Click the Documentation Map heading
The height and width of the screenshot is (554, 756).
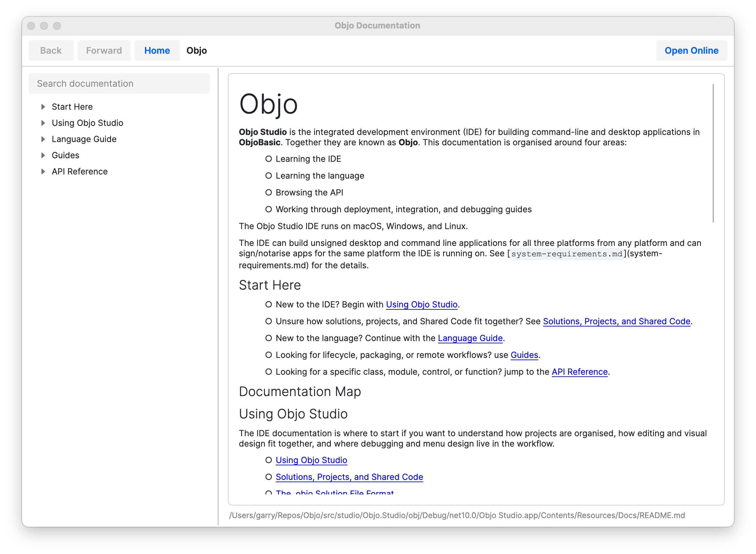click(x=300, y=391)
